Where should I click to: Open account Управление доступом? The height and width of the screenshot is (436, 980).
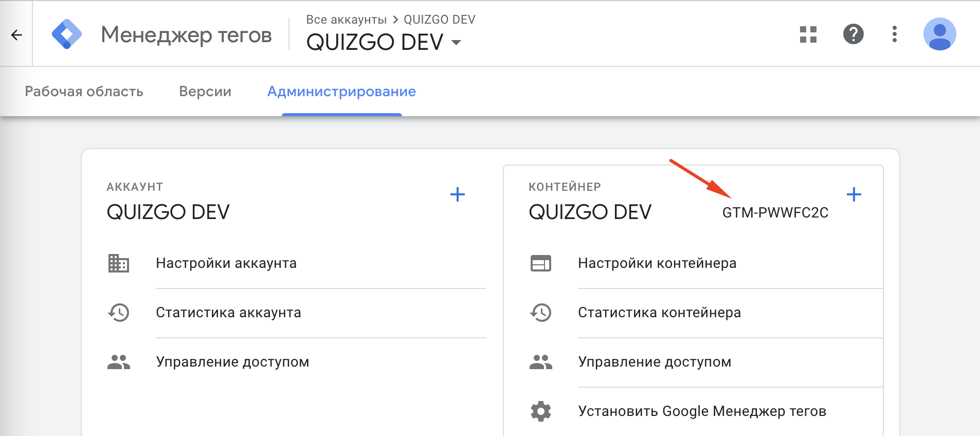232,362
